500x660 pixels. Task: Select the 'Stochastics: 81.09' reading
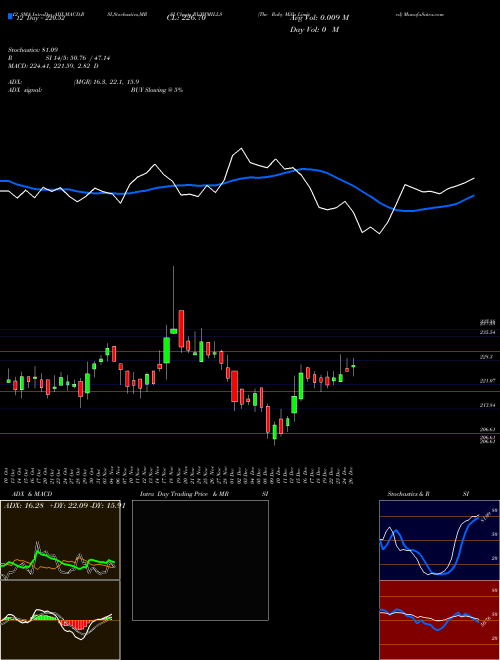[33, 50]
